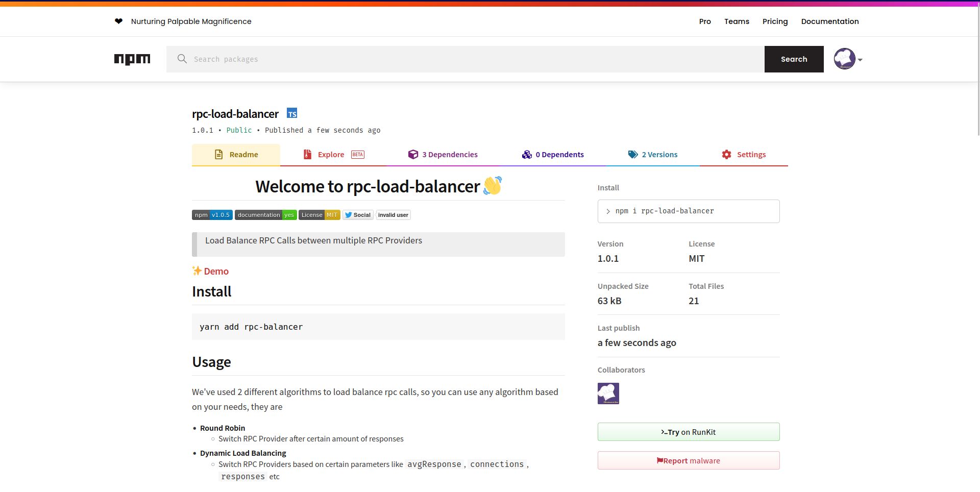Click the Twitter Social badge
Image resolution: width=980 pixels, height=492 pixels.
pyautogui.click(x=358, y=215)
